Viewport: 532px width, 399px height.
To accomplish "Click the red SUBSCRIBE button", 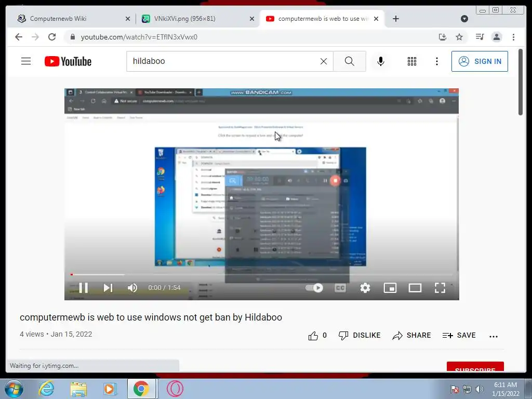I will 475,366.
